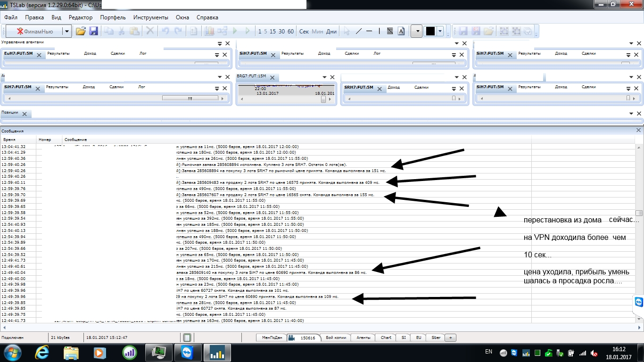Open the tab list menu of the SRH7:FUT:5M panel
The height and width of the screenshot is (362, 644).
tap(454, 88)
